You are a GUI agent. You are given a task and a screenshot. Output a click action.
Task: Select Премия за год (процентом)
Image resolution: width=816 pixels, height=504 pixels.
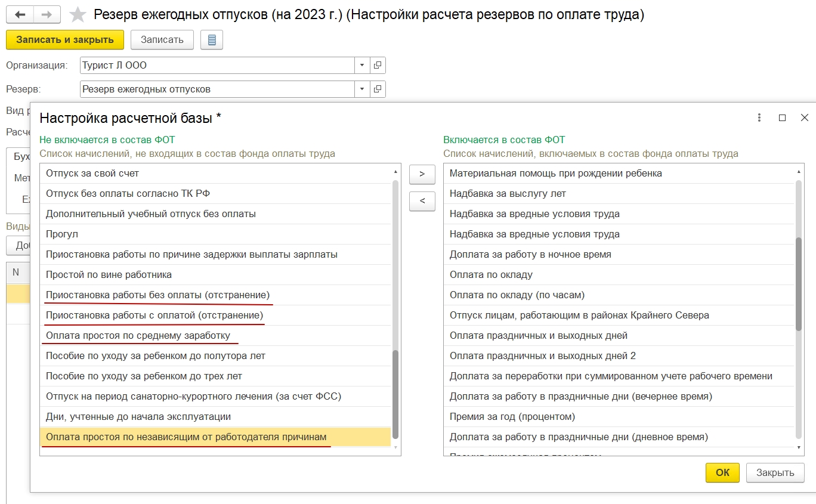tap(619, 417)
